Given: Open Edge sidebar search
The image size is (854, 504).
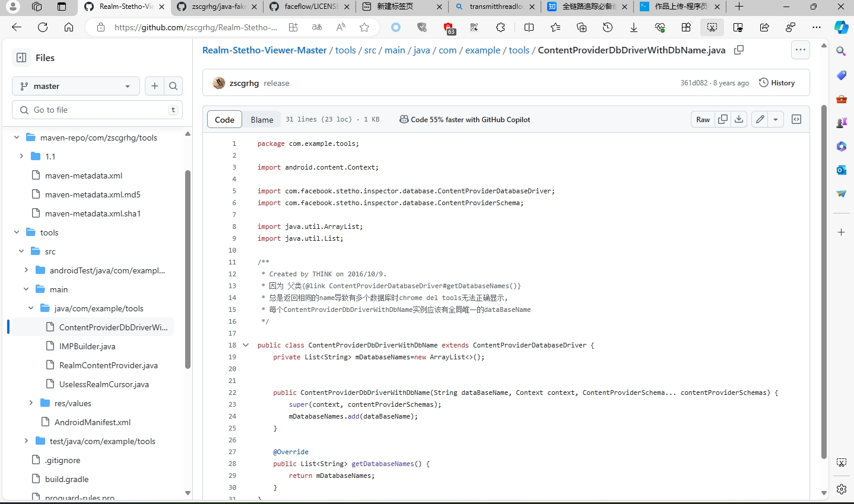Looking at the screenshot, I should click(842, 52).
